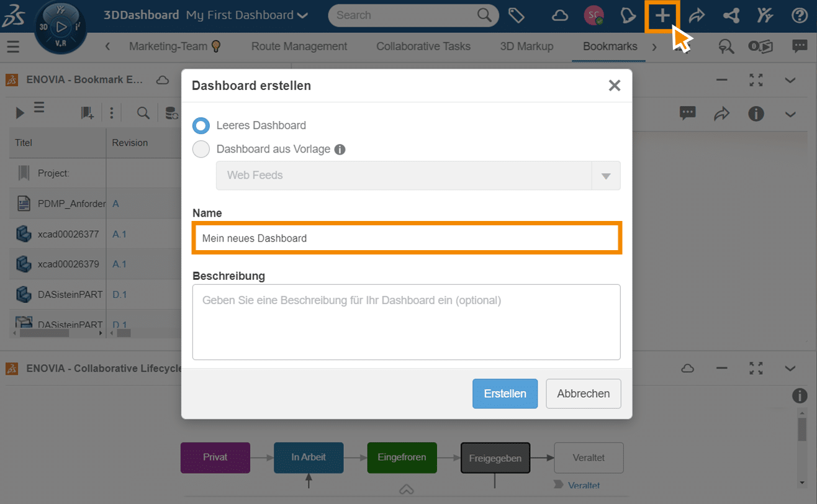
Task: Expand the My First Dashboard title dropdown
Action: [x=302, y=16]
